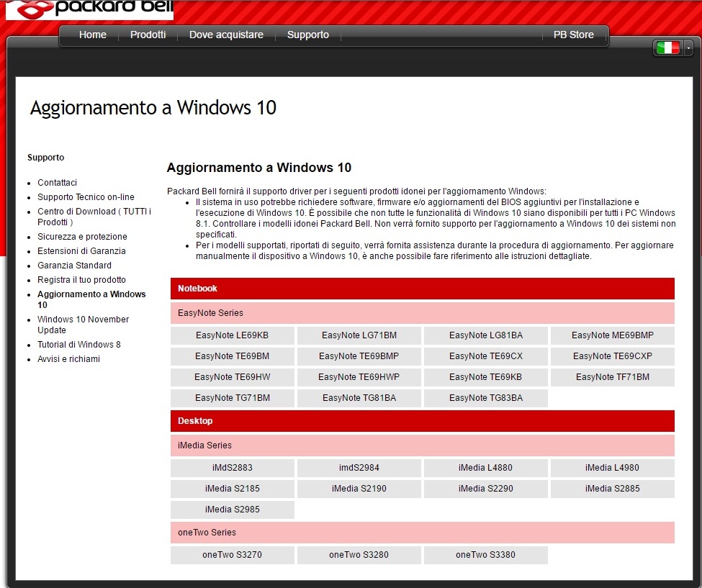Click the Notebook section header

pos(422,288)
